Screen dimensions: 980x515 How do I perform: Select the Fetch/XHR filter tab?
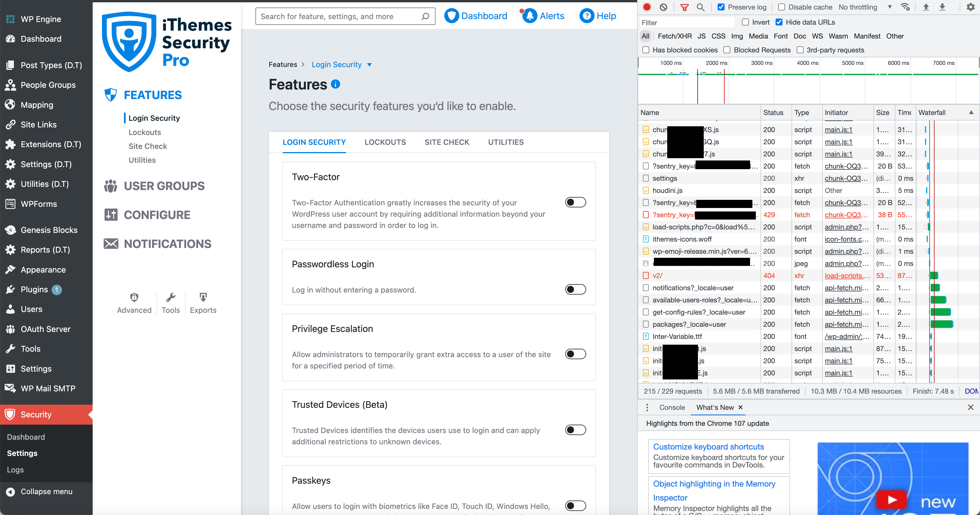click(674, 36)
